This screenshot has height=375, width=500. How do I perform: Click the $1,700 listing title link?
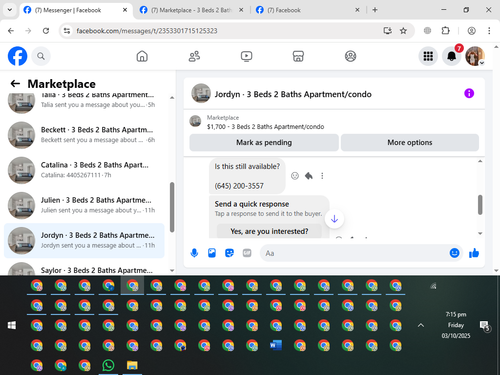coord(265,127)
